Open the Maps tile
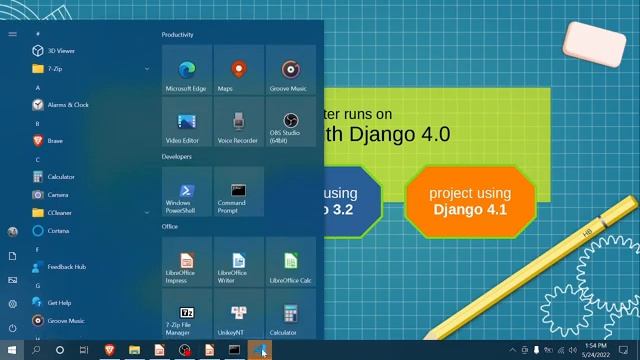The image size is (640, 360). [x=239, y=70]
